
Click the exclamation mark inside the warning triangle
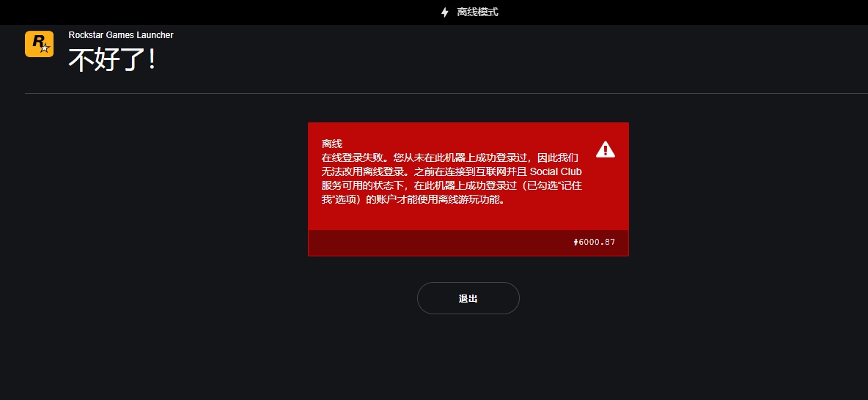(606, 150)
